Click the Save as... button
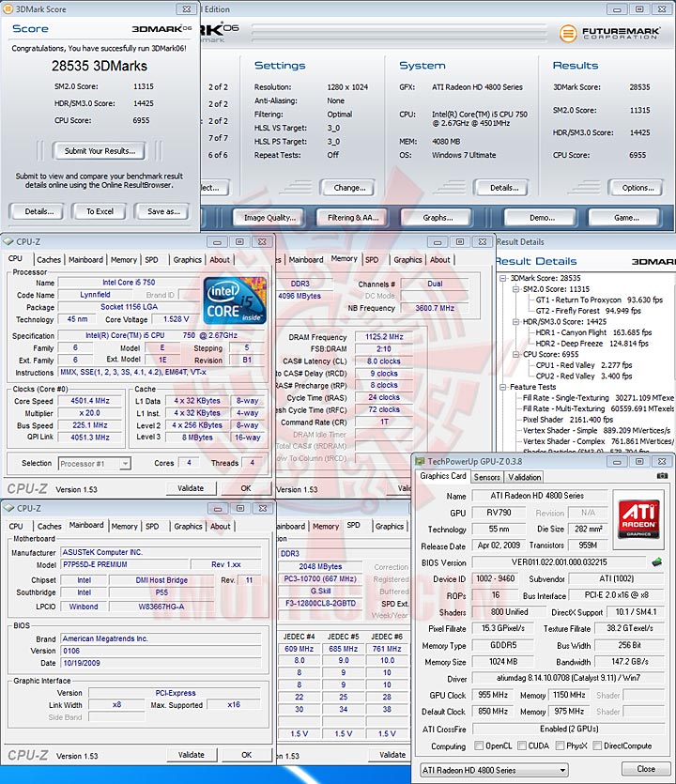This screenshot has height=784, width=676. (163, 211)
